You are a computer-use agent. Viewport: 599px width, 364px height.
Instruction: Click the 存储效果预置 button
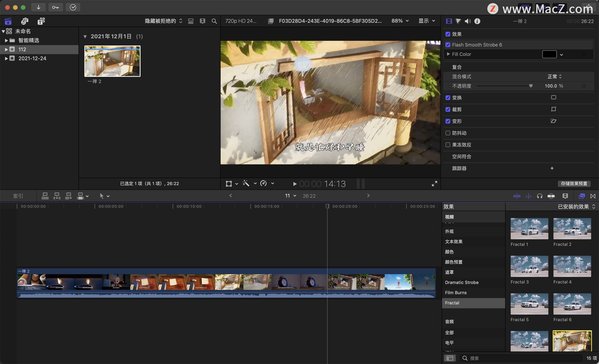574,184
